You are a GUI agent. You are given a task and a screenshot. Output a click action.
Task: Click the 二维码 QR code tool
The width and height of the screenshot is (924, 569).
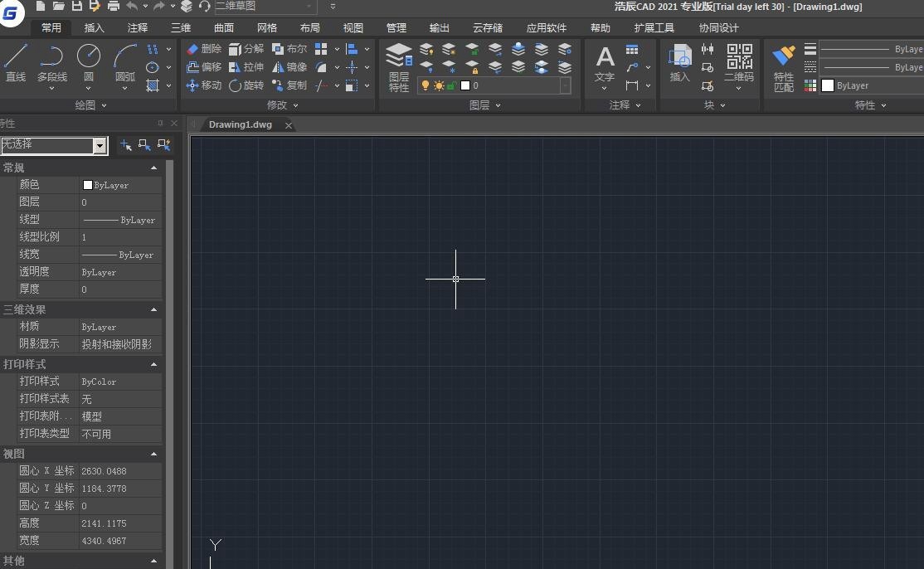pyautogui.click(x=739, y=64)
